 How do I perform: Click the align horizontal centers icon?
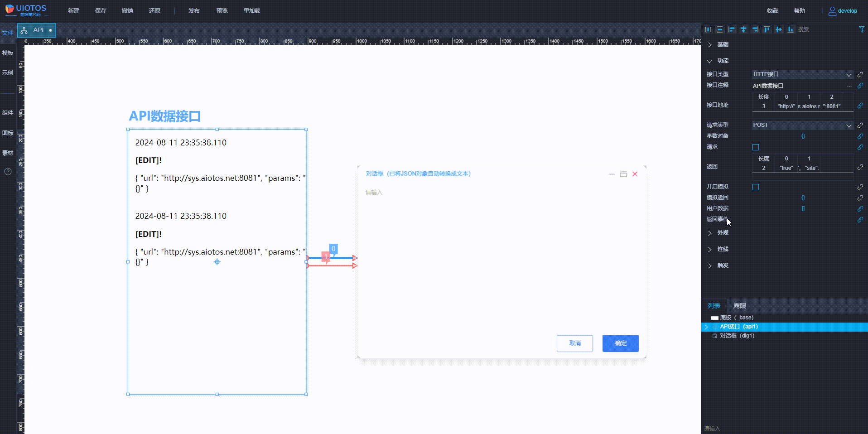(743, 29)
